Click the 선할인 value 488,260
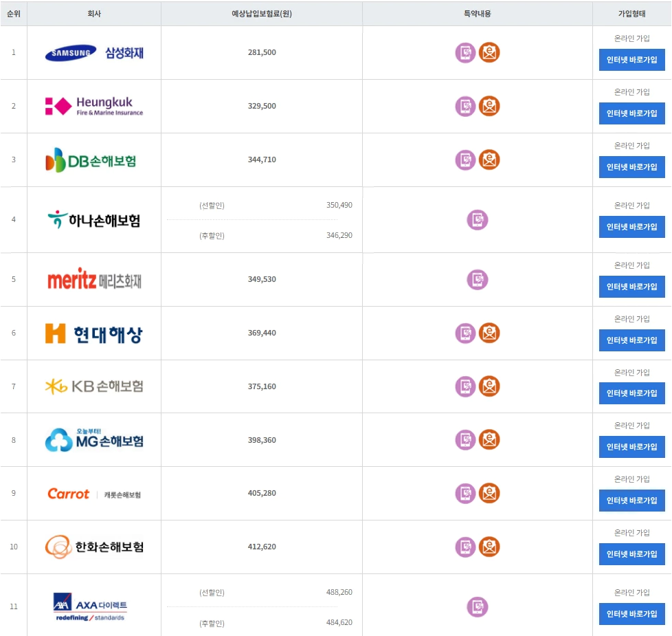672x636 pixels. (339, 592)
